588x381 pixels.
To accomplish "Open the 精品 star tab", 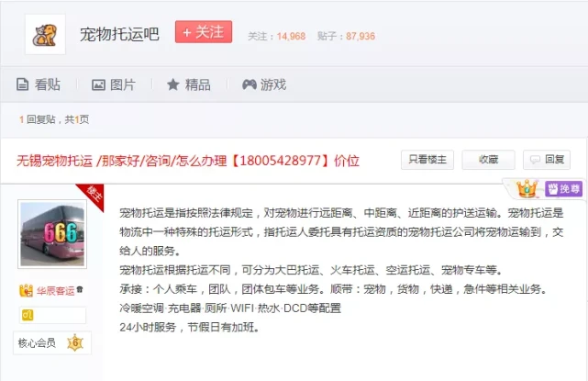I will coord(189,84).
